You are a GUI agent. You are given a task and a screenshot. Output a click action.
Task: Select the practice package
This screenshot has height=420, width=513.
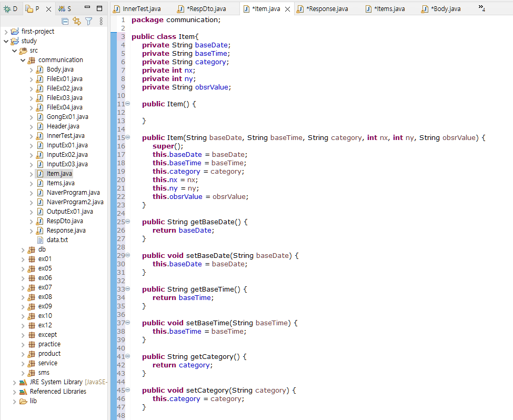[x=49, y=344]
